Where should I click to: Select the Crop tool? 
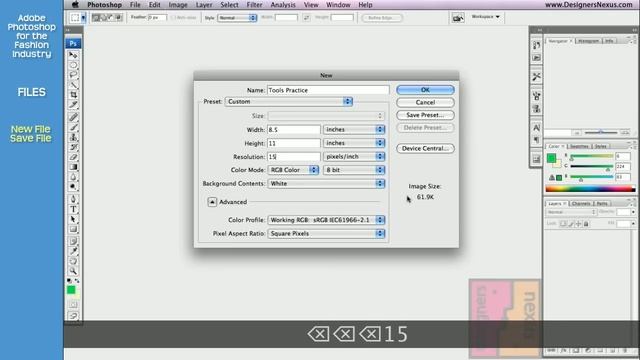pyautogui.click(x=73, y=94)
